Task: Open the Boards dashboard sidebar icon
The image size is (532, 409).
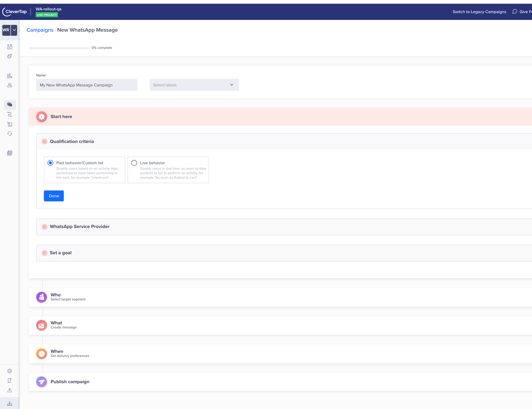Action: [9, 47]
